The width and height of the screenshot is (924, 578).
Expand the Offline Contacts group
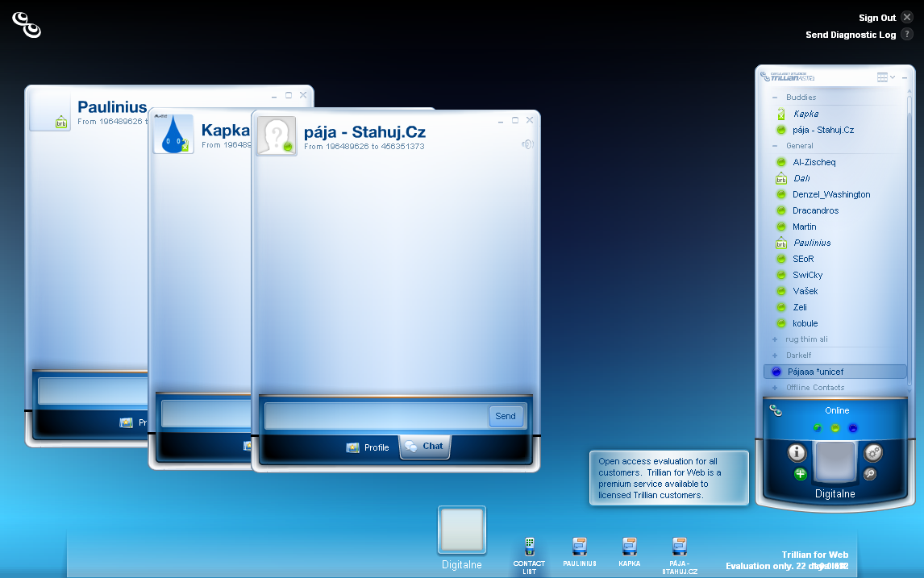(x=774, y=387)
